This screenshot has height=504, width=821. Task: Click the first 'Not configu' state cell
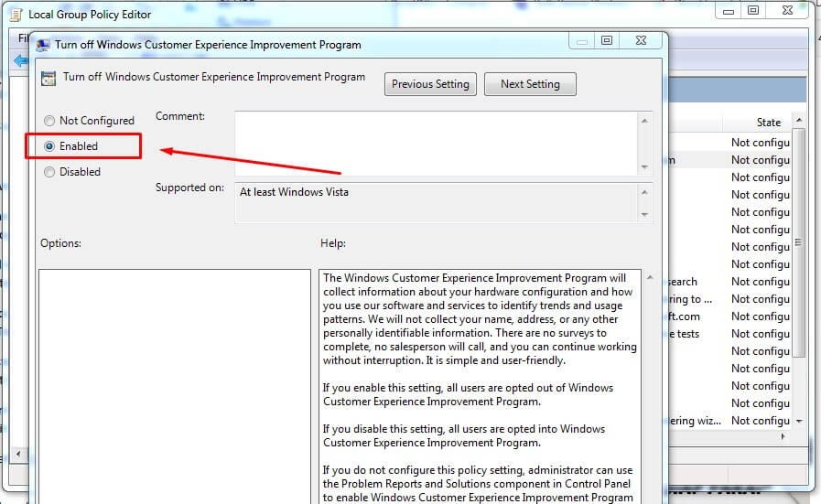point(761,143)
